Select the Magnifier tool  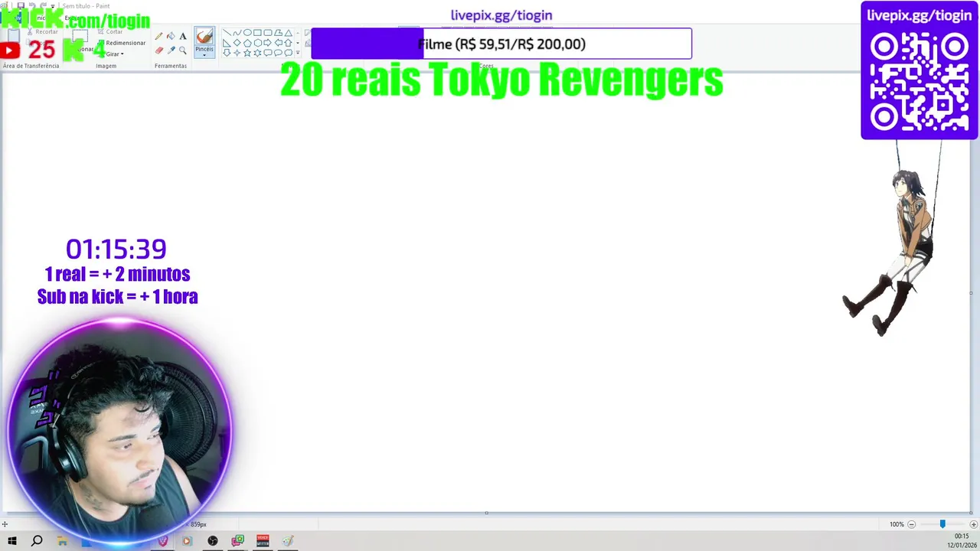[183, 50]
